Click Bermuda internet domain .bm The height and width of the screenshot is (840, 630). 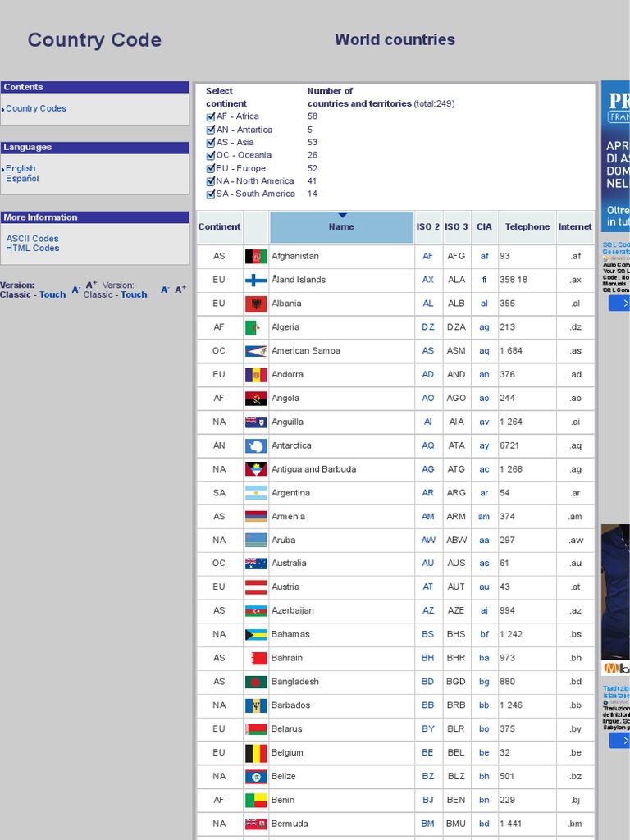[x=575, y=824]
